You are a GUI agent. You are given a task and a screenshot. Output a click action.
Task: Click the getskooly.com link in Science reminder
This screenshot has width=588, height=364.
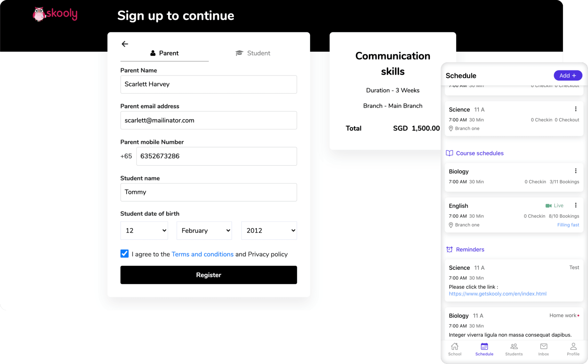point(498,294)
